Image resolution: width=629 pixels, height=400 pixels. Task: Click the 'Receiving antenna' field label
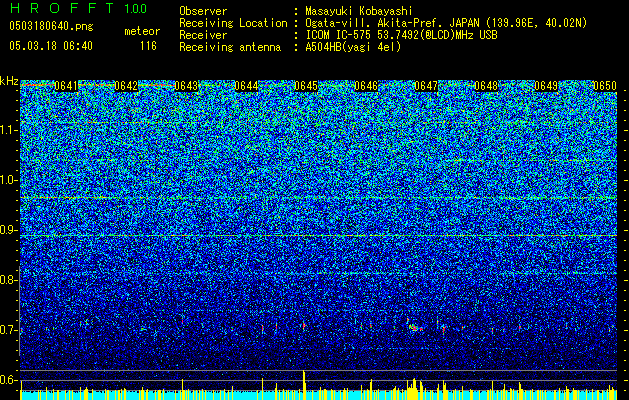[x=230, y=47]
